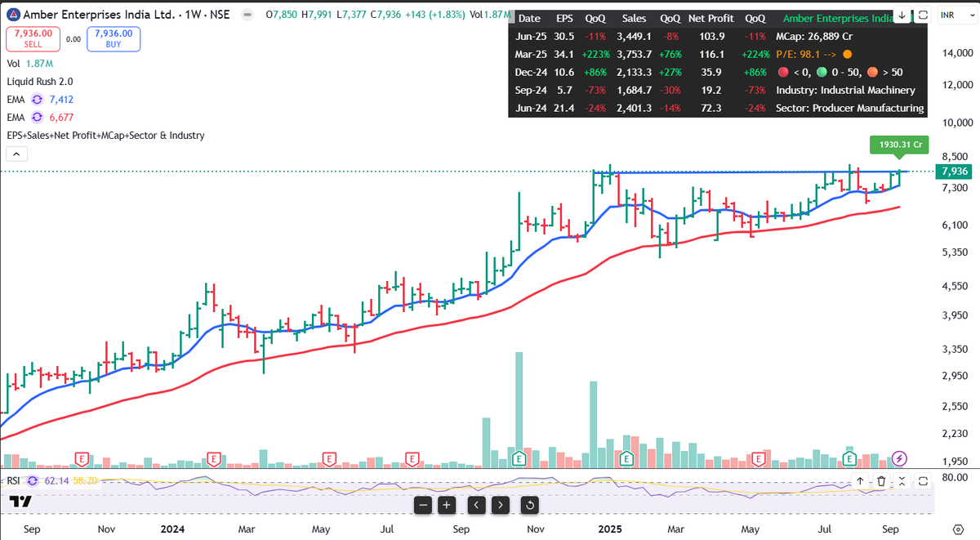
Task: Click the SELL 7,936.00 button
Action: pos(33,38)
